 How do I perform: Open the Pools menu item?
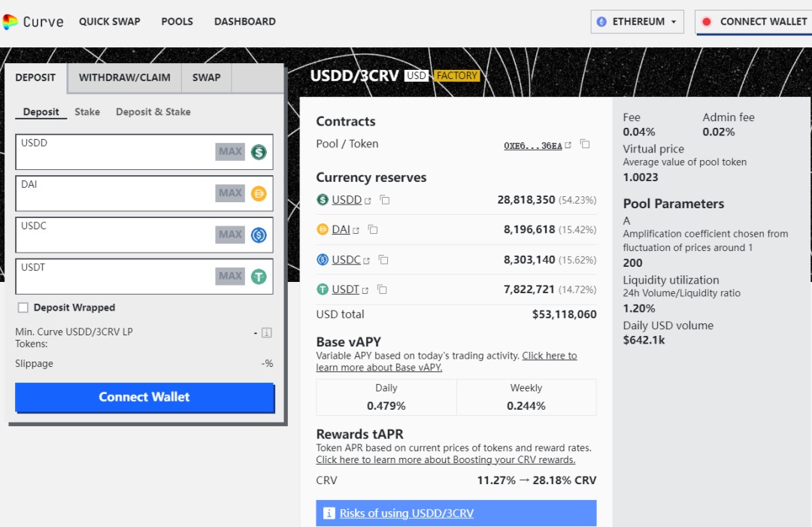[177, 22]
